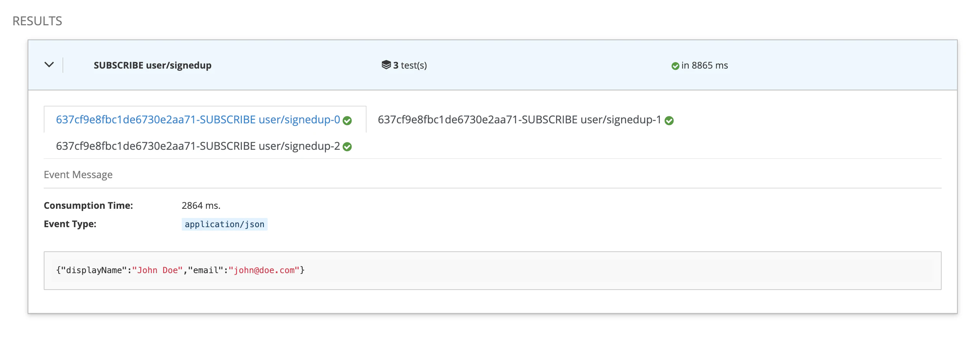The width and height of the screenshot is (980, 344).
Task: Click the Event Message section heading
Action: pyautogui.click(x=78, y=175)
